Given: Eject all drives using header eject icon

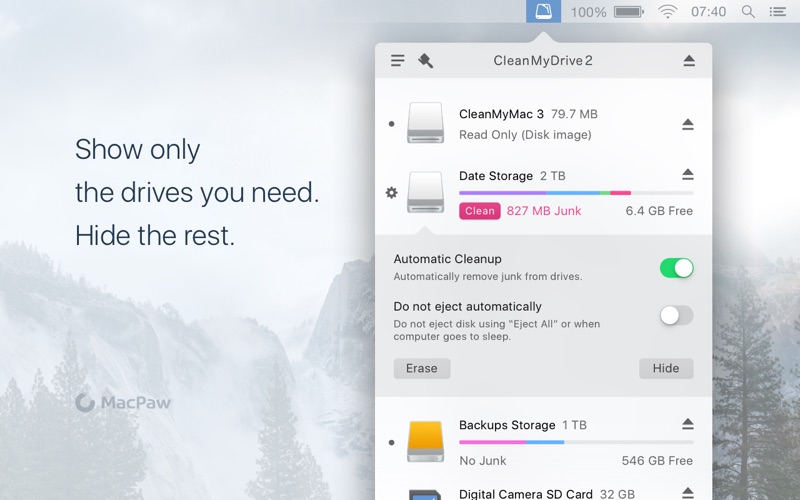Looking at the screenshot, I should click(689, 61).
